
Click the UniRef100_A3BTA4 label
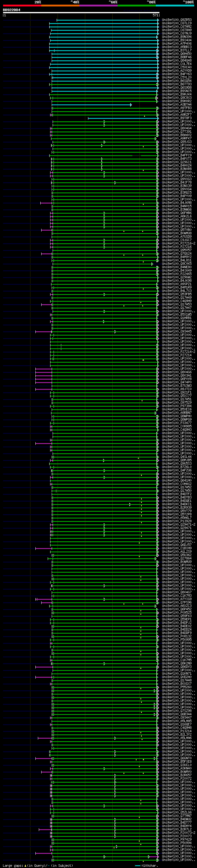pos(177,105)
